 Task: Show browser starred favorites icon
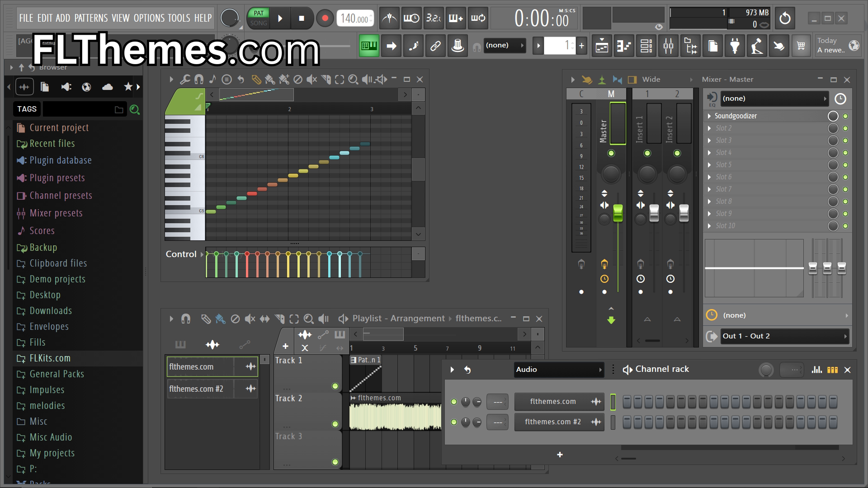tap(128, 87)
